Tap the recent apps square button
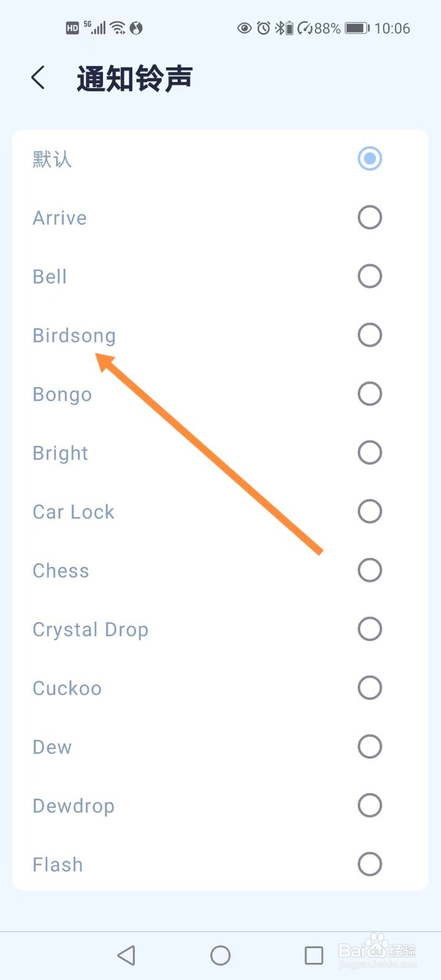This screenshot has width=441, height=980. click(314, 956)
